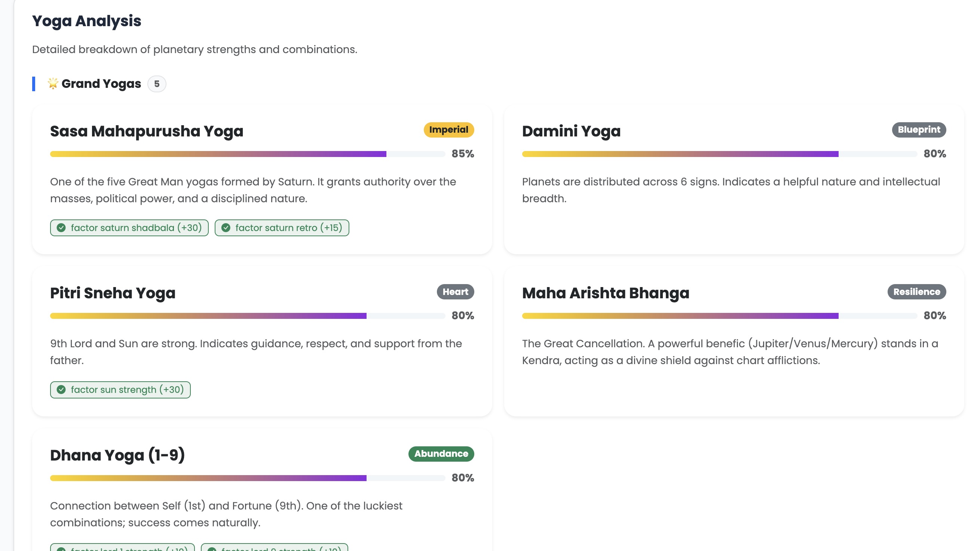Image resolution: width=980 pixels, height=551 pixels.
Task: Click the Grand Yogas count badge
Action: (x=156, y=84)
